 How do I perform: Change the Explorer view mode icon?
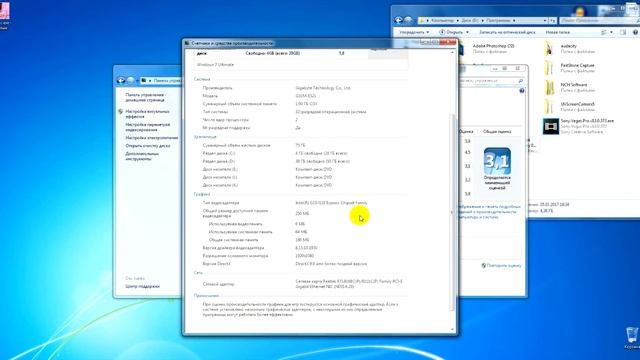(x=604, y=32)
